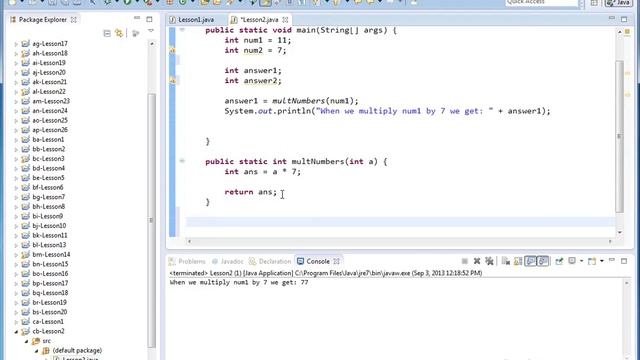Click Package Explorer vertical scrollbar thumb

pos(151,220)
